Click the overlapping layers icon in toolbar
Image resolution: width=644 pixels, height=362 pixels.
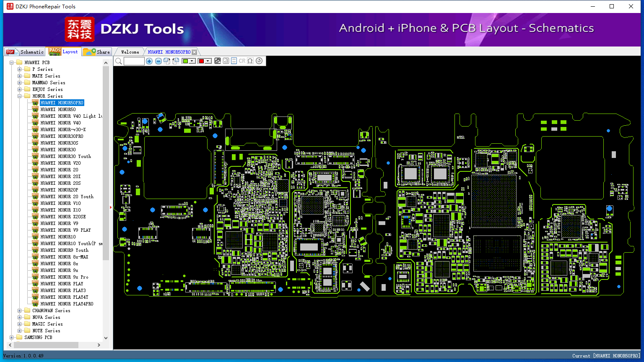[218, 61]
